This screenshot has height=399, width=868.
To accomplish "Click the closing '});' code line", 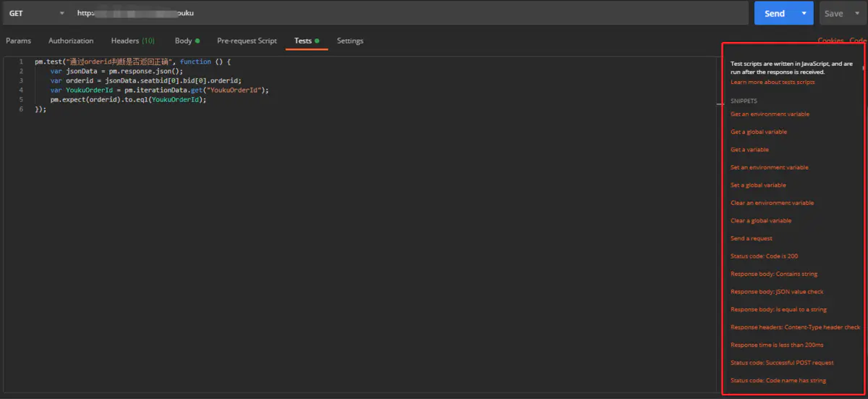I will (x=41, y=109).
